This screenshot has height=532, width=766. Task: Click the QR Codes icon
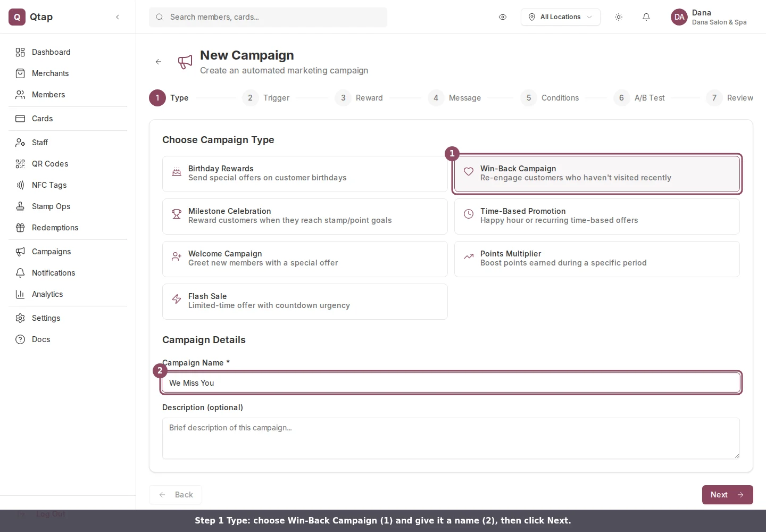click(x=20, y=164)
